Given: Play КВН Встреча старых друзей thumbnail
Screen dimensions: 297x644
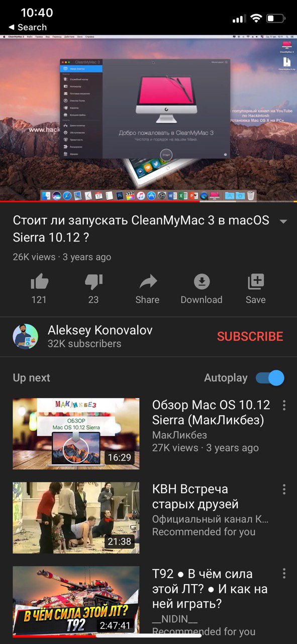Looking at the screenshot, I should point(76,518).
